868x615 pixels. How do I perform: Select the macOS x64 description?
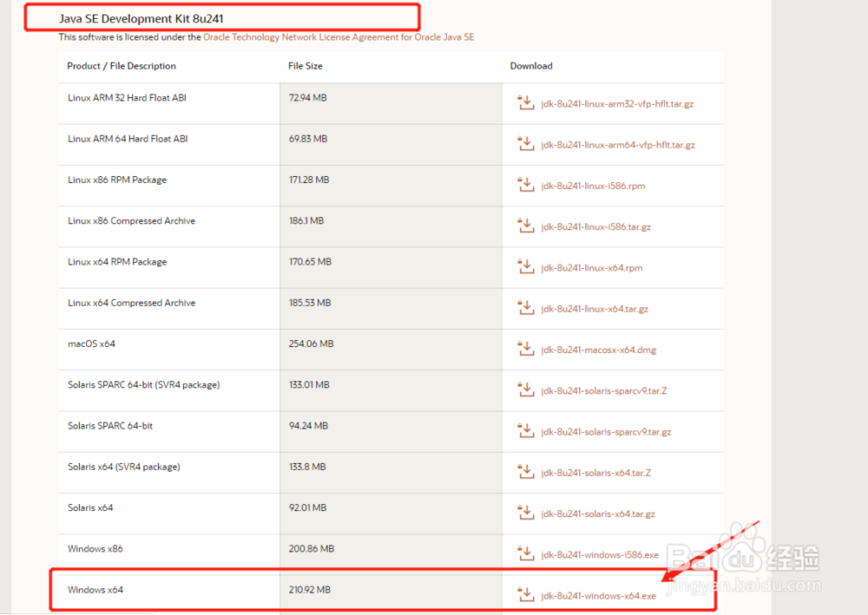[91, 343]
